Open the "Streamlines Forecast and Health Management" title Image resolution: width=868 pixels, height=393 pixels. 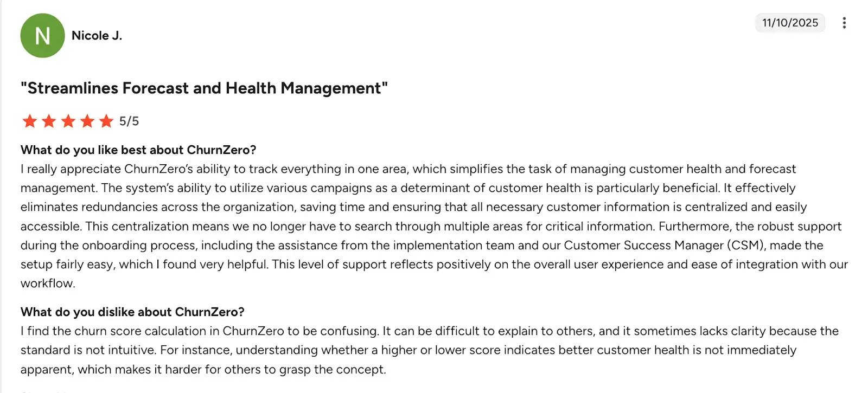(204, 88)
